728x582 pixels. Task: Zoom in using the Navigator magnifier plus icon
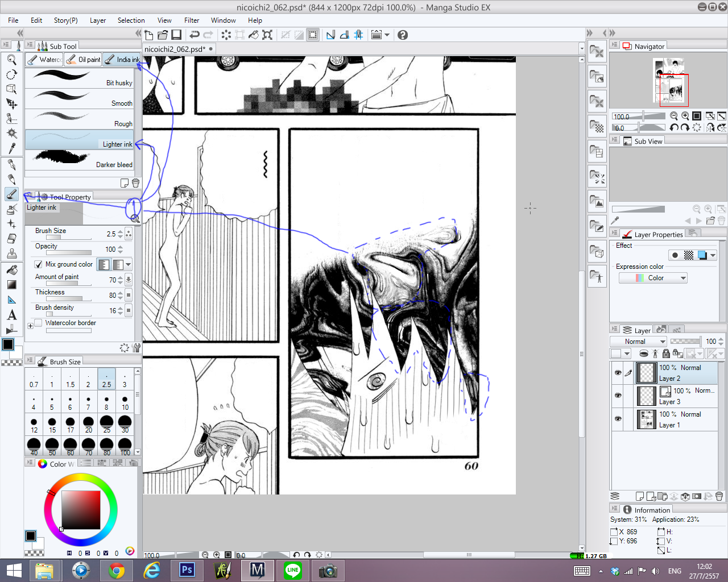coord(685,116)
